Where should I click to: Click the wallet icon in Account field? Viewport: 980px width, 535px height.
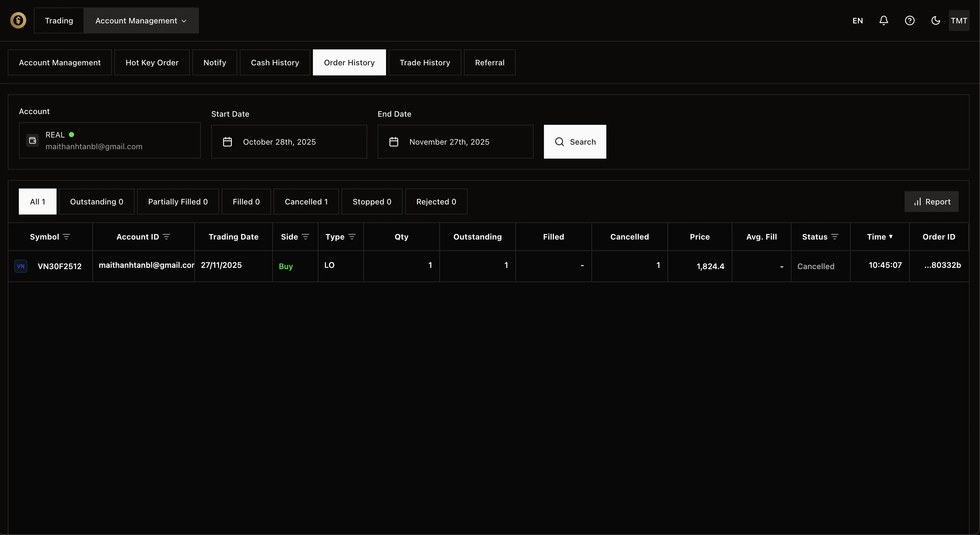(32, 140)
